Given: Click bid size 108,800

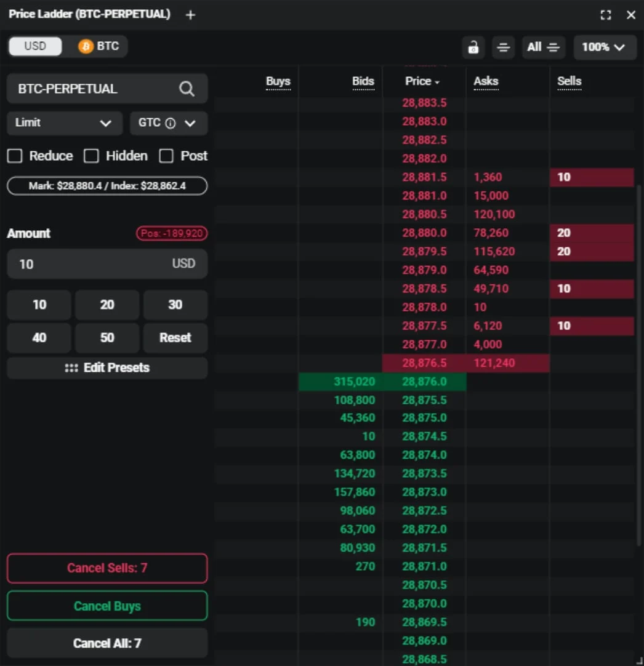Looking at the screenshot, I should click(x=354, y=400).
